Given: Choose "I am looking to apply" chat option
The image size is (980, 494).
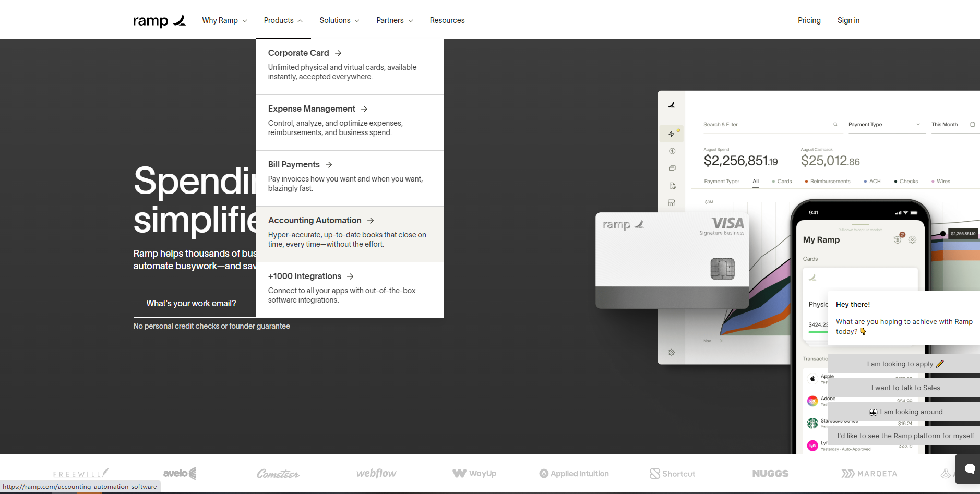Looking at the screenshot, I should [904, 364].
